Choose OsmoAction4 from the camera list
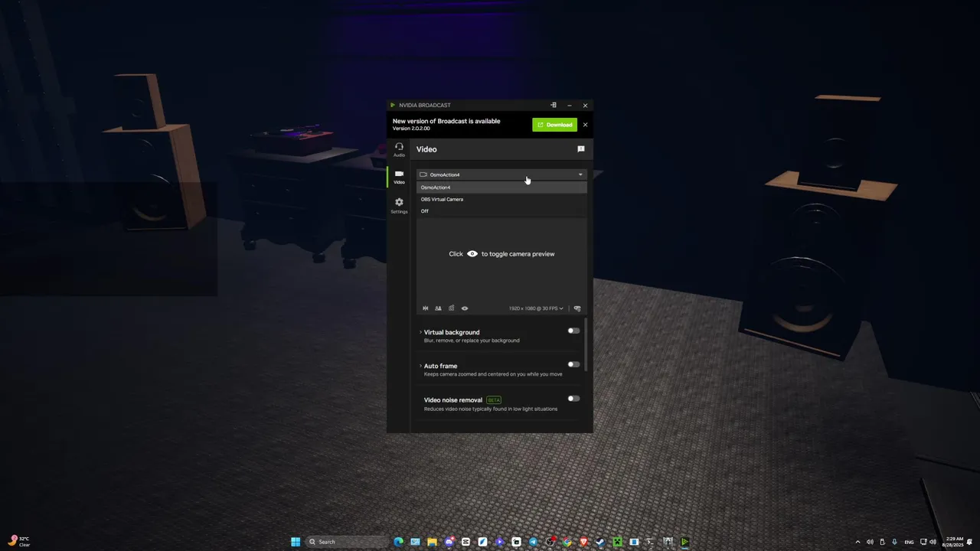The width and height of the screenshot is (980, 551). coord(501,187)
